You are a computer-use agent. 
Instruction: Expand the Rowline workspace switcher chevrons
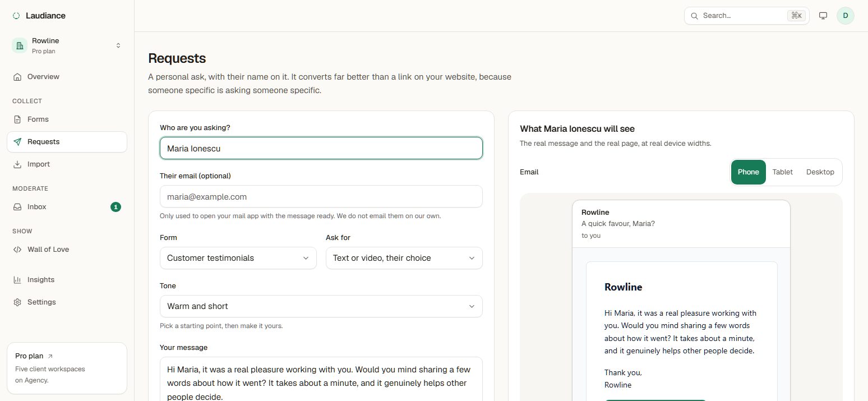118,45
